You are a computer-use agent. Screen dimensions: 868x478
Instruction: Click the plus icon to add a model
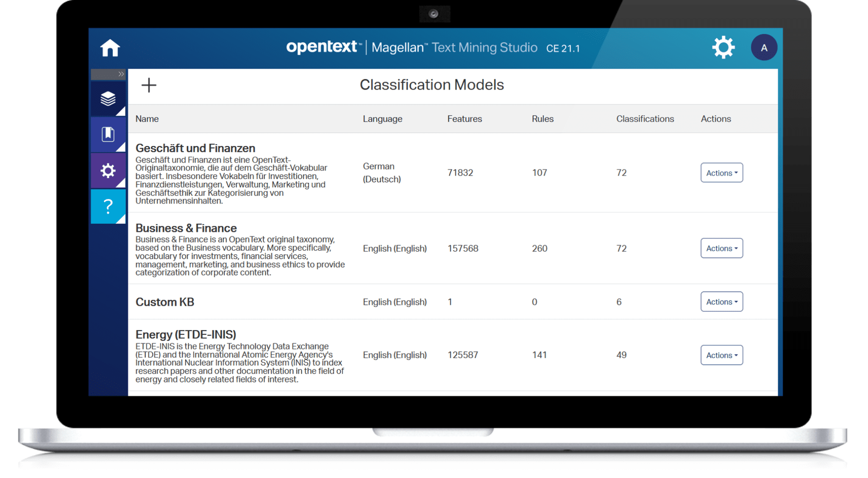(148, 85)
